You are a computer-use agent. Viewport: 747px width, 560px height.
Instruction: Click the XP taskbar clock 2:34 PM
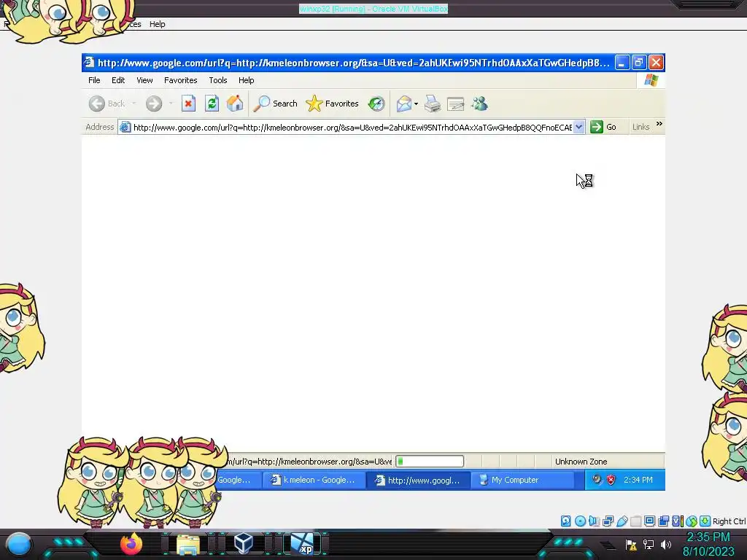(638, 480)
